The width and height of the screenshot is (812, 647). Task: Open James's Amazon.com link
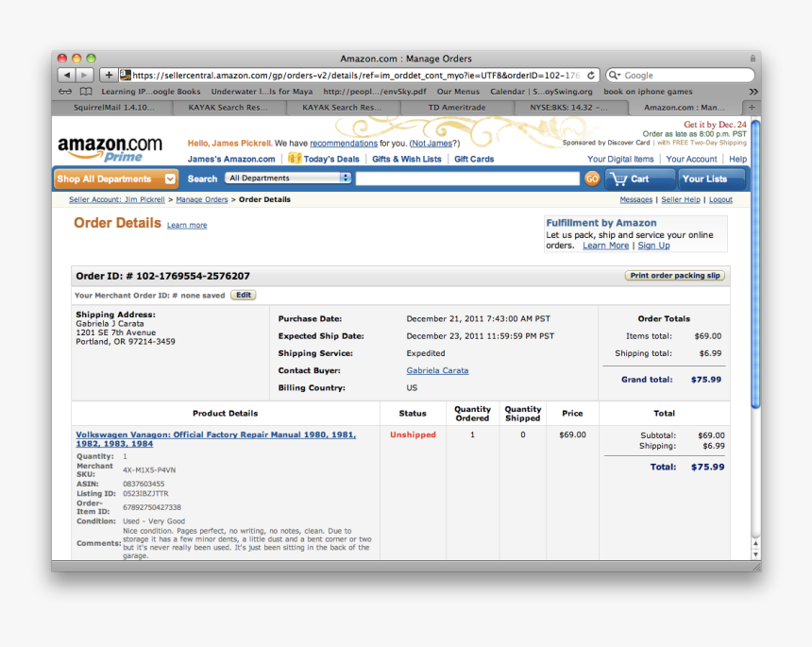(x=231, y=159)
